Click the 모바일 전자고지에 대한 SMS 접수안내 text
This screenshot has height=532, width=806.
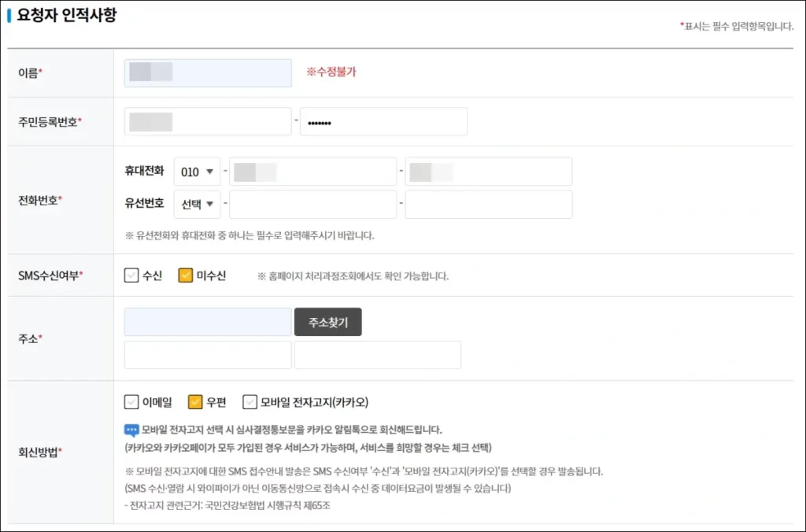[364, 471]
